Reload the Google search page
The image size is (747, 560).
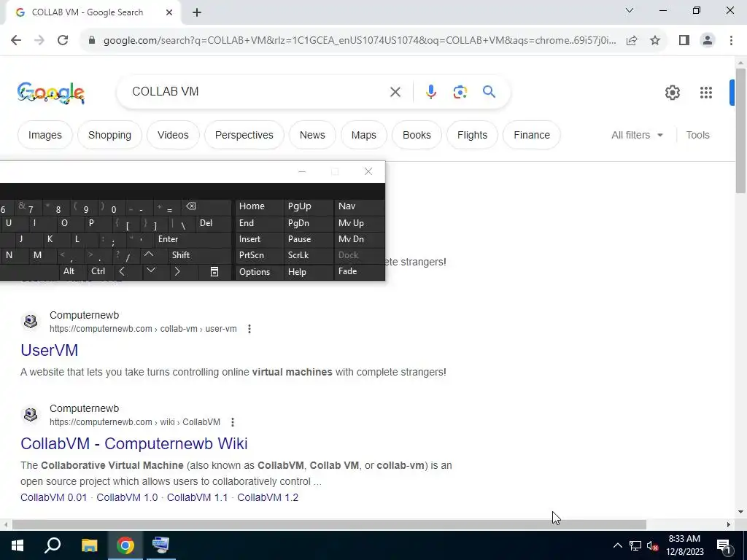click(x=63, y=41)
